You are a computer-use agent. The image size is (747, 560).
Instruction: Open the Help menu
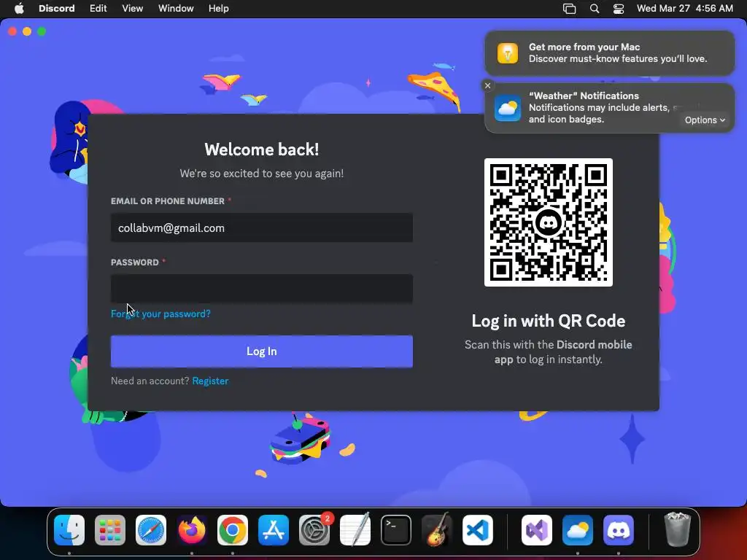pyautogui.click(x=219, y=9)
